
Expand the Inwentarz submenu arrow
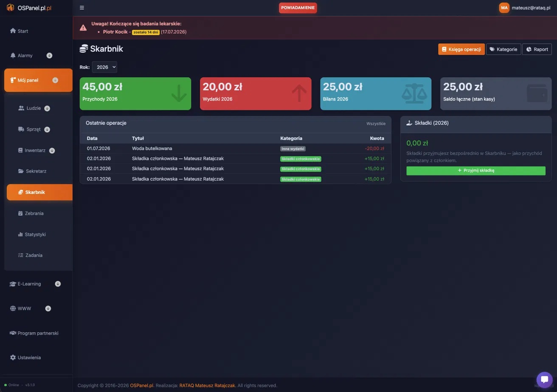(x=52, y=150)
